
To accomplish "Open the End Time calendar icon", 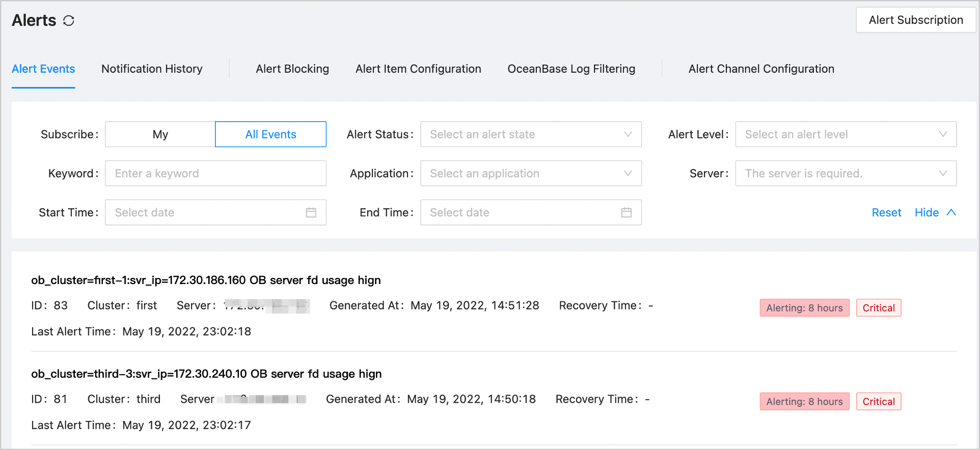I will 626,212.
